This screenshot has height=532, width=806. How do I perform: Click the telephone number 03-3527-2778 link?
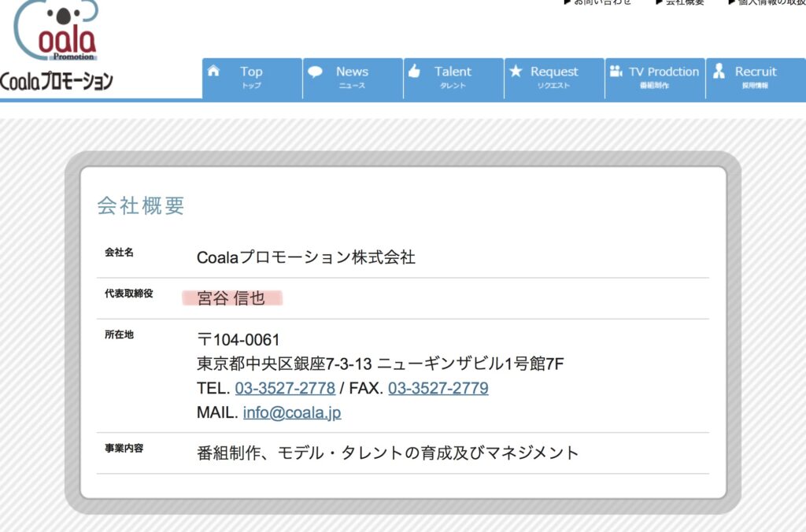(285, 388)
